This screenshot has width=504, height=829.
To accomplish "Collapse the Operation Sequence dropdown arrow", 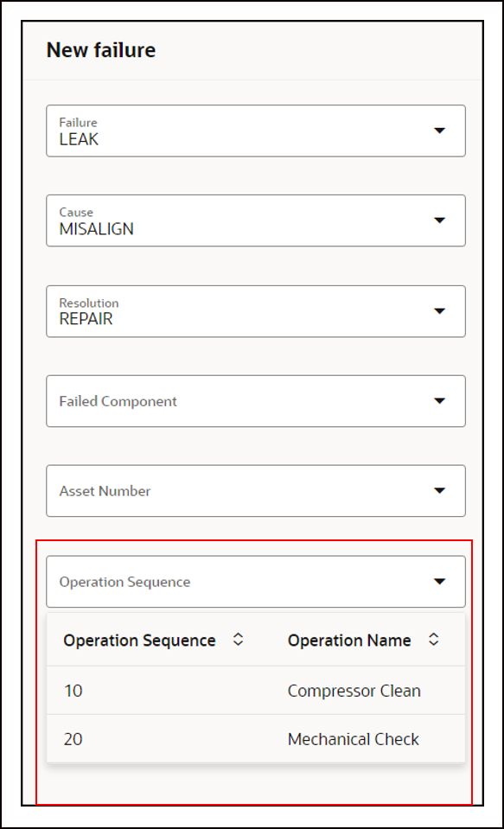I will click(x=439, y=582).
